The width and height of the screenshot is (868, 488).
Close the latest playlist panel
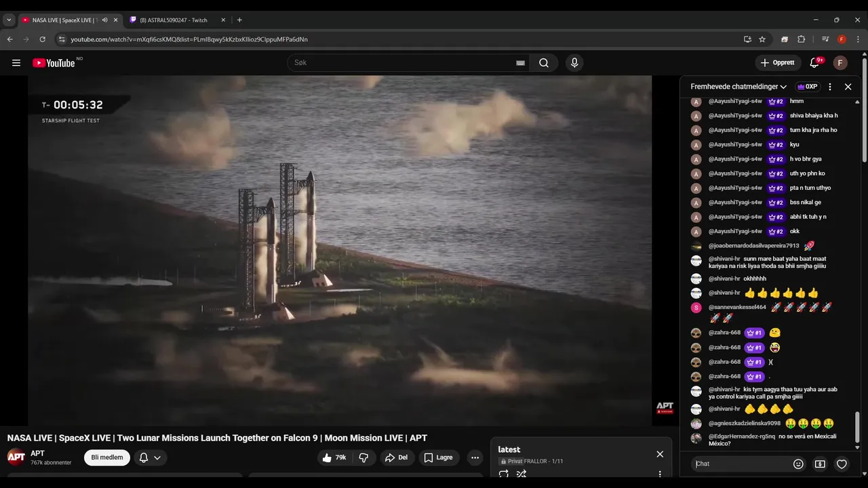coord(660,454)
